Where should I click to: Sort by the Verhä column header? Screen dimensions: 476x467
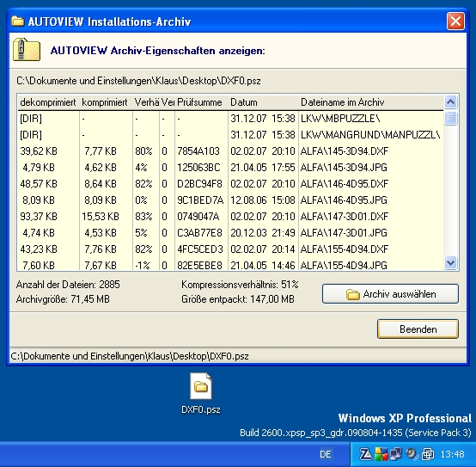tap(146, 102)
